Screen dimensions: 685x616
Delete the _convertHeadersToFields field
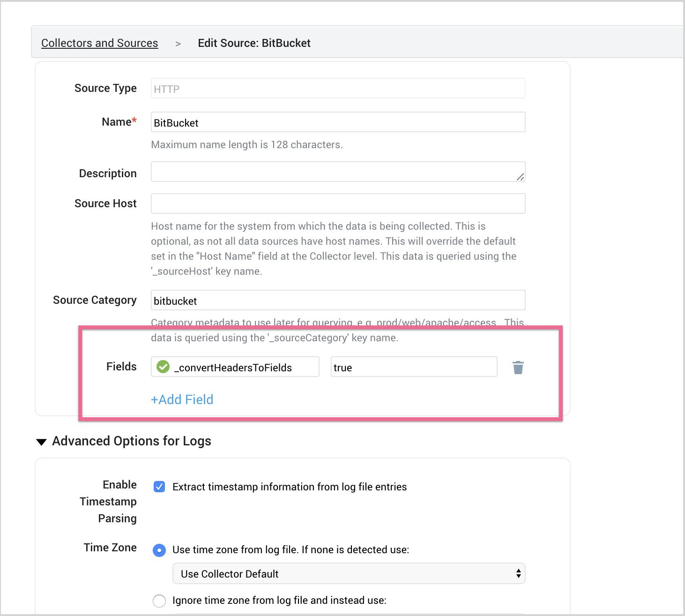(518, 367)
